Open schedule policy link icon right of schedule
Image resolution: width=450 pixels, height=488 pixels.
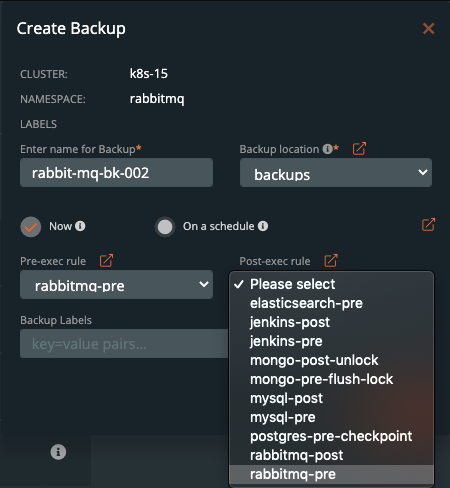(428, 225)
